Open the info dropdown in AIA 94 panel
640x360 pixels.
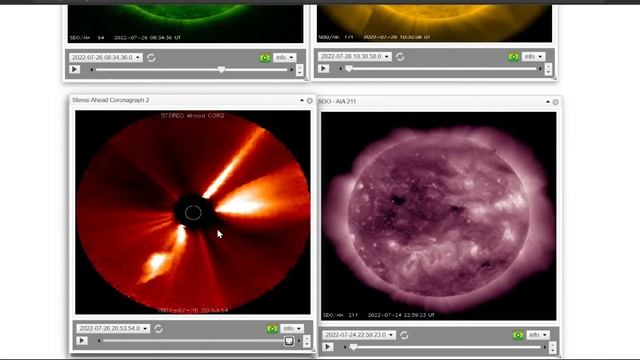(284, 58)
